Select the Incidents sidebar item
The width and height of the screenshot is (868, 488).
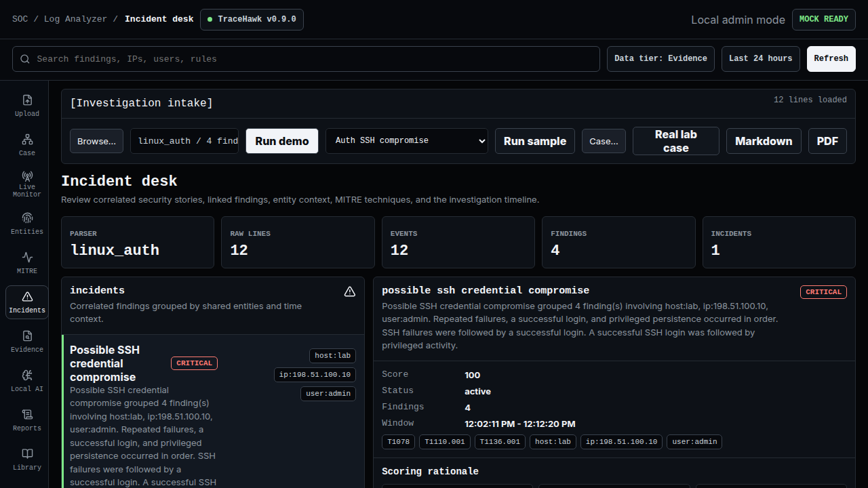27,302
